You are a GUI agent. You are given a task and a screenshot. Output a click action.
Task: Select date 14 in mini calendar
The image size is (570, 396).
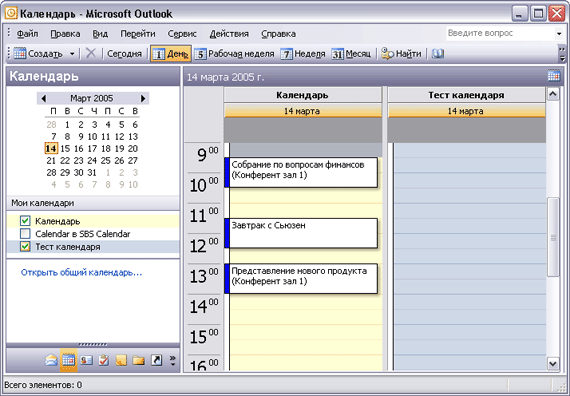pyautogui.click(x=51, y=148)
